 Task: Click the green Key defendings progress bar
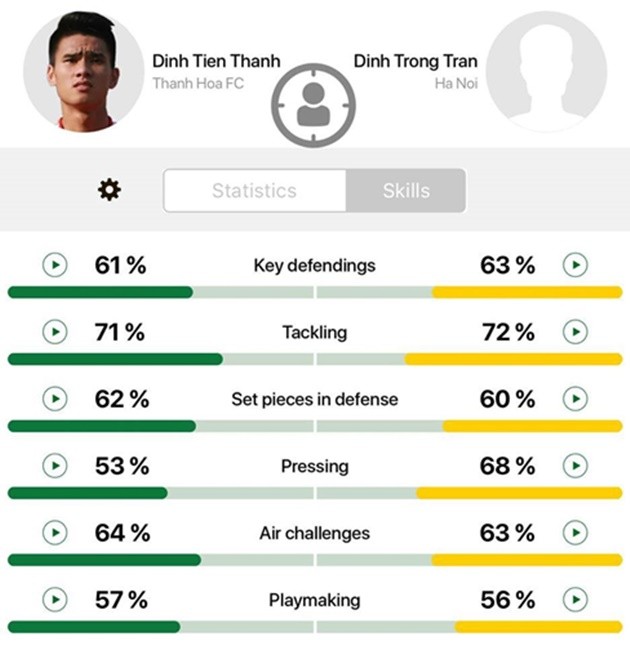100,292
